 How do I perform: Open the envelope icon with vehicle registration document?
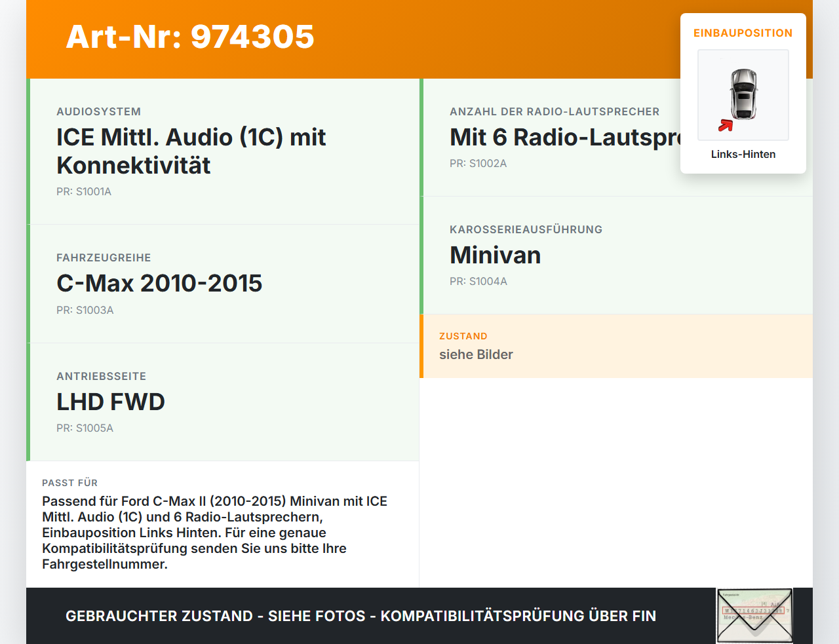tap(754, 615)
